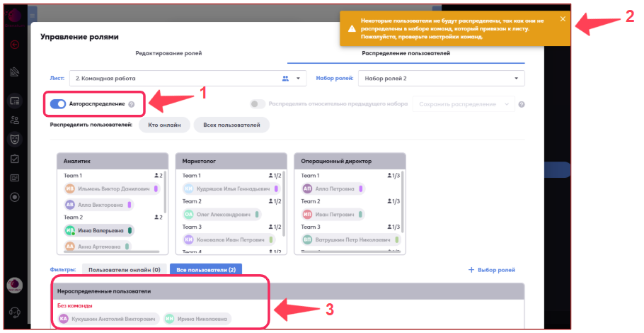Open the Лист dropdown arrow
This screenshot has width=644, height=333.
(x=299, y=78)
